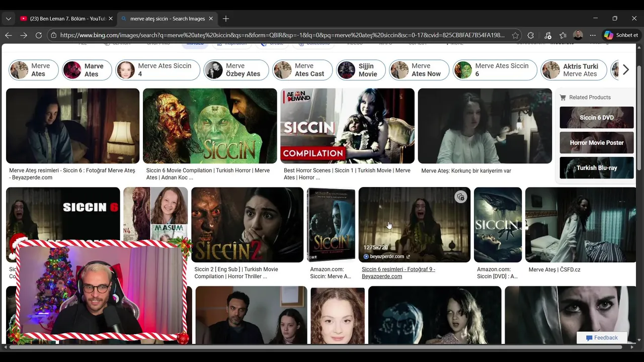Click the Related Products cart heading
Screen dimensions: 644x362
pos(585,98)
